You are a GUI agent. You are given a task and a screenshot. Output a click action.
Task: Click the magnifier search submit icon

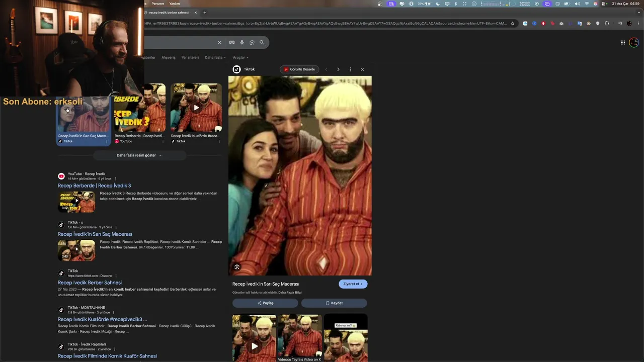[x=262, y=43]
